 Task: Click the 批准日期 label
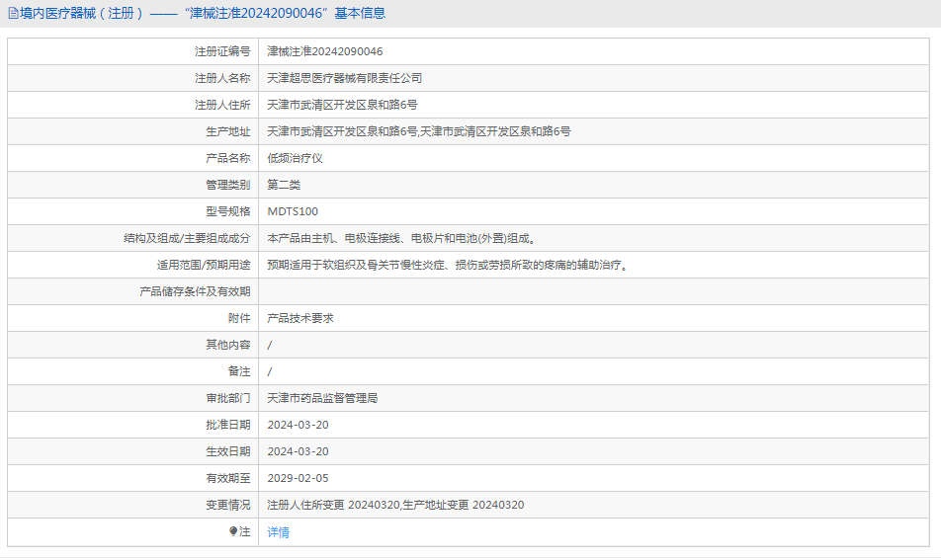pyautogui.click(x=228, y=425)
